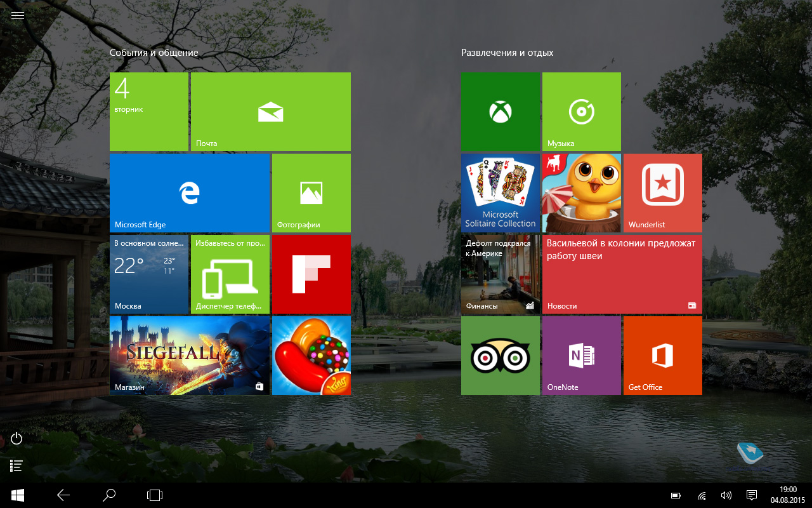Click the Развлечения и отдых group title

click(x=507, y=53)
